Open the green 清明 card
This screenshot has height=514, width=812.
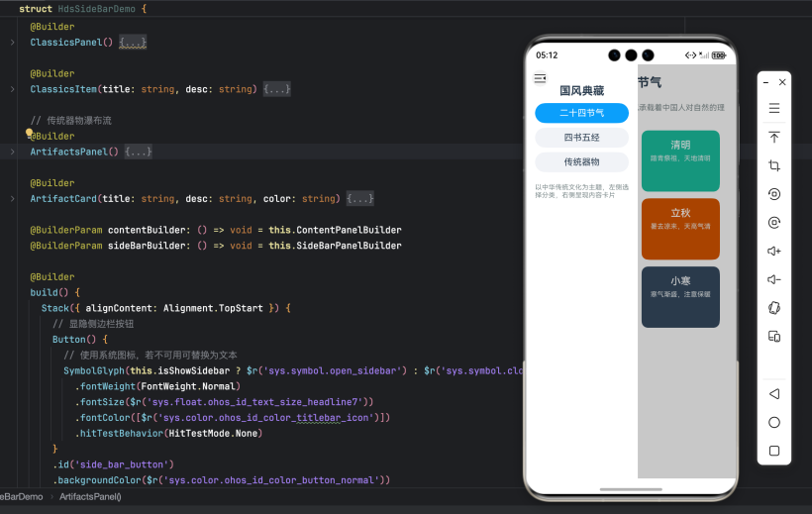click(680, 160)
